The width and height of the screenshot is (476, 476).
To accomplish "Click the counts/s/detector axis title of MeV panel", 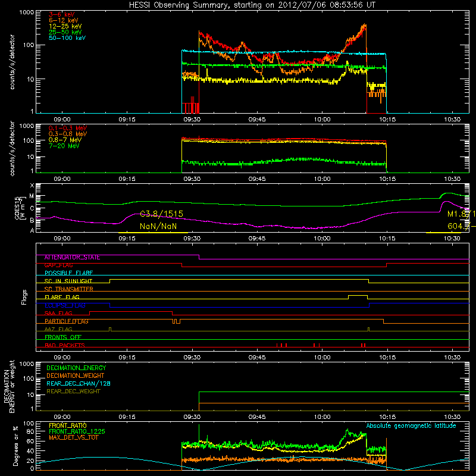I will pyautogui.click(x=12, y=149).
